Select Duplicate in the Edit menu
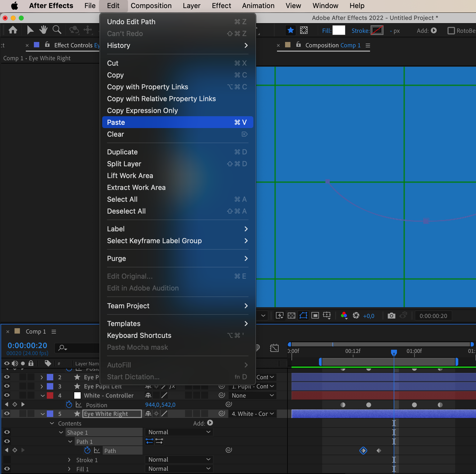The image size is (476, 474). pyautogui.click(x=177, y=152)
